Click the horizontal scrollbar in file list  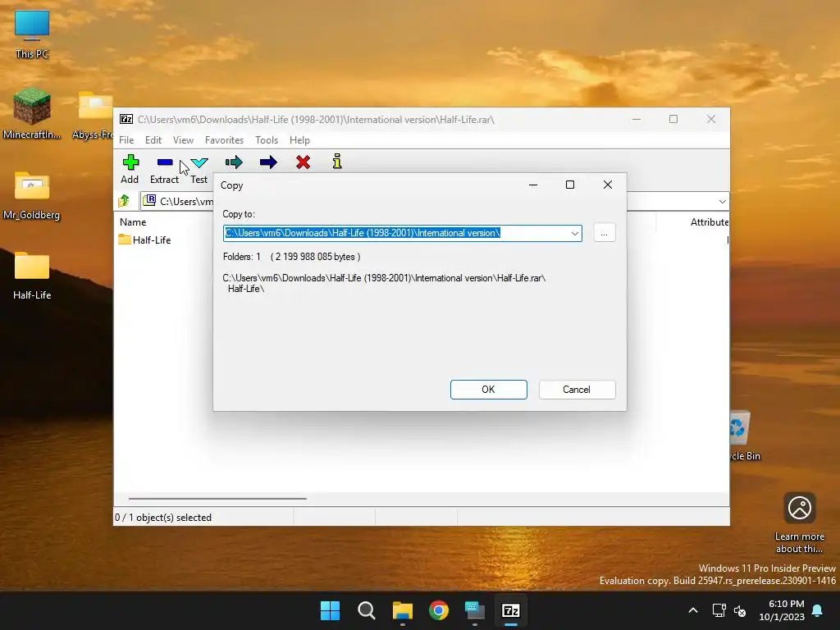(217, 498)
